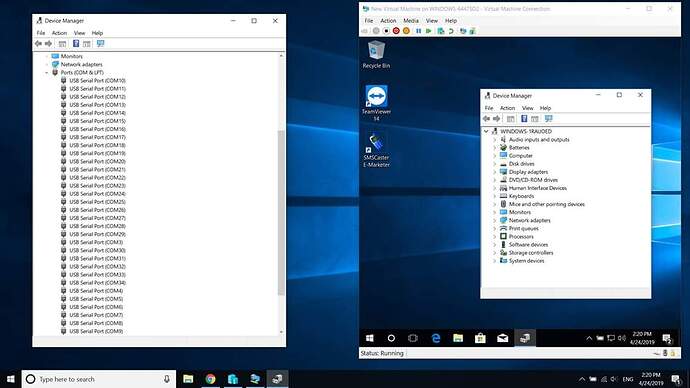The width and height of the screenshot is (690, 388).
Task: Open Microsoft Edge from the VM taskbar
Action: click(436, 338)
